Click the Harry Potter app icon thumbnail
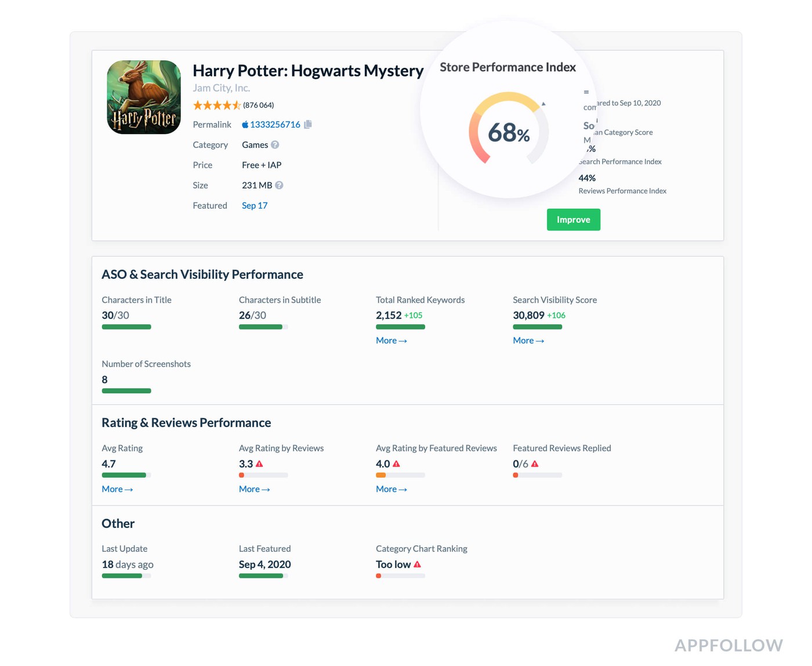 (x=144, y=97)
